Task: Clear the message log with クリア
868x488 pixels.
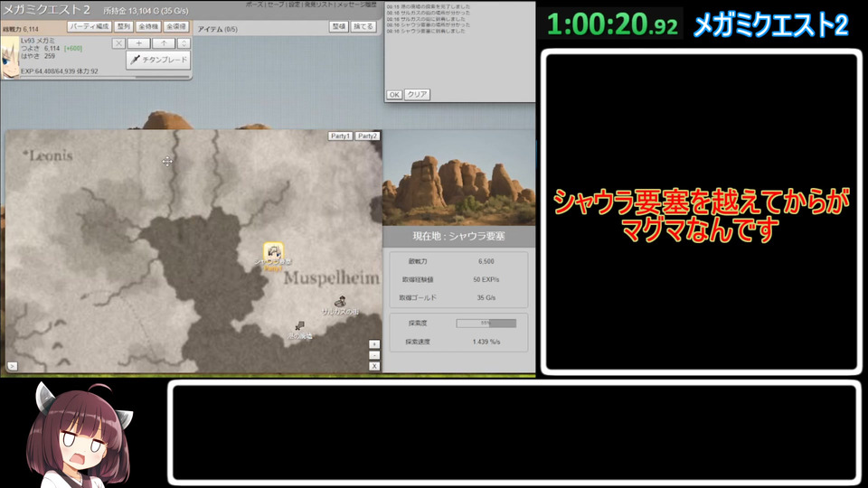Action: pyautogui.click(x=417, y=95)
